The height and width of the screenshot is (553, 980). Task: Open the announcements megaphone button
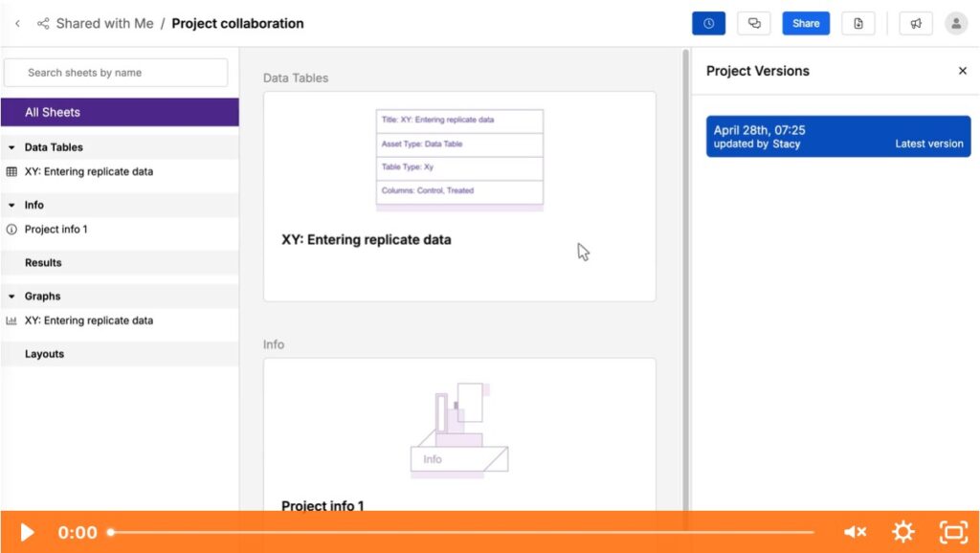[x=916, y=24]
